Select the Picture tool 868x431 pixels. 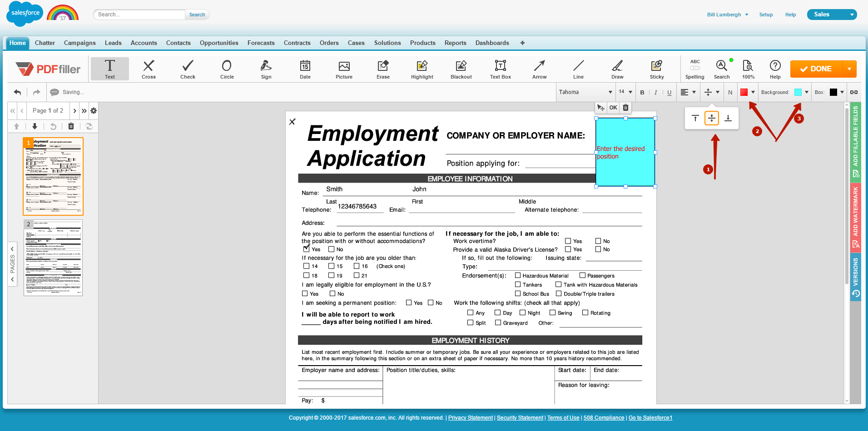tap(344, 69)
